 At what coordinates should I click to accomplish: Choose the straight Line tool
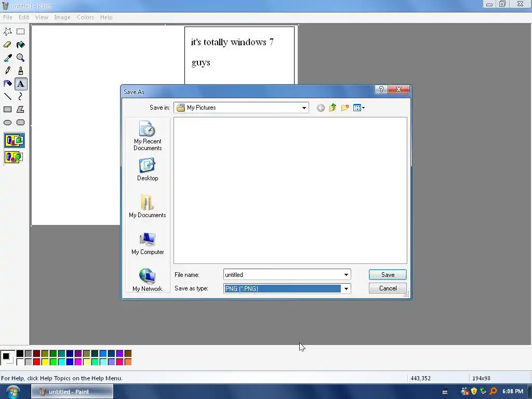(7, 97)
